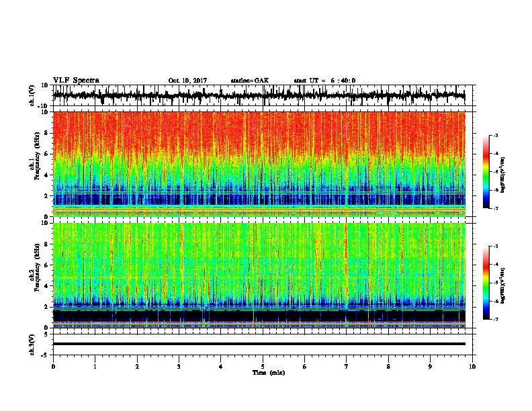Click the time axis tick label "4"

[221, 367]
